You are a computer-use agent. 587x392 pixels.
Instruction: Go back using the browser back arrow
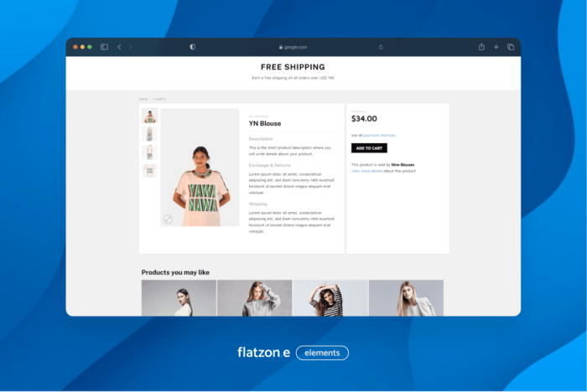pos(119,47)
